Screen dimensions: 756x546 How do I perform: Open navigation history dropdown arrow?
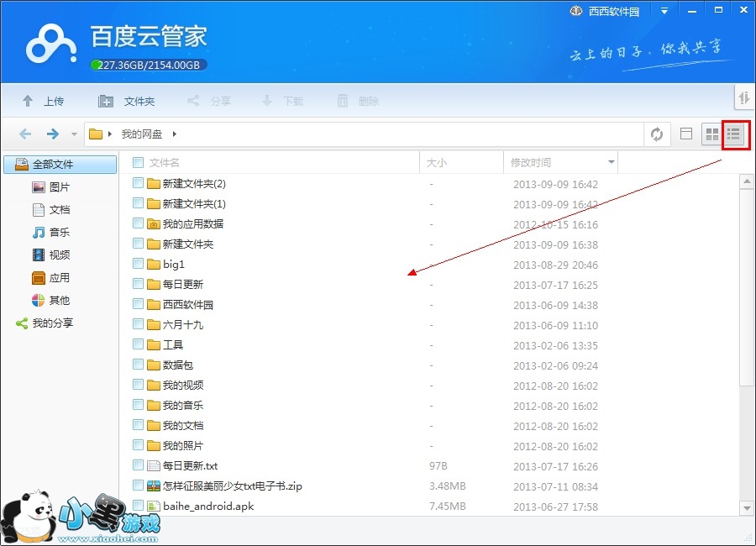pyautogui.click(x=74, y=134)
